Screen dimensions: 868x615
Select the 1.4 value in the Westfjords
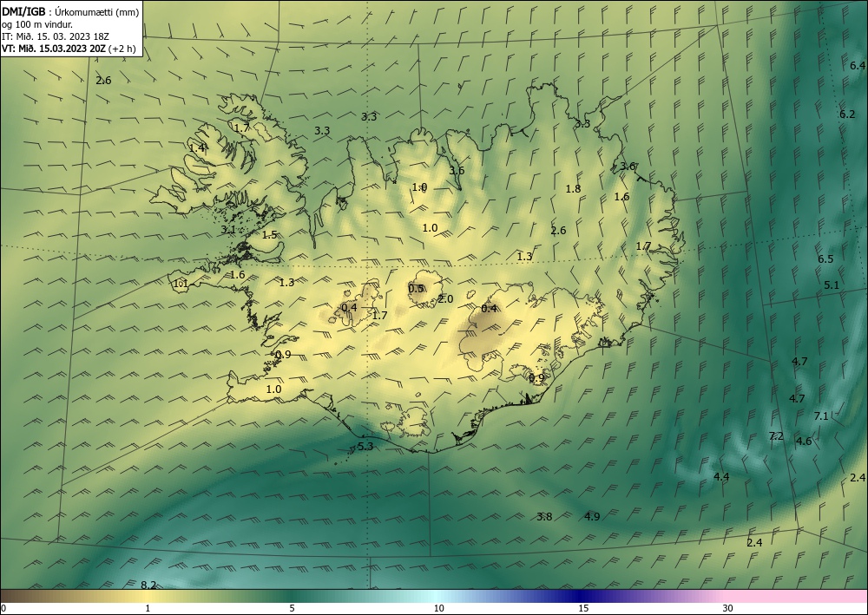coord(197,147)
